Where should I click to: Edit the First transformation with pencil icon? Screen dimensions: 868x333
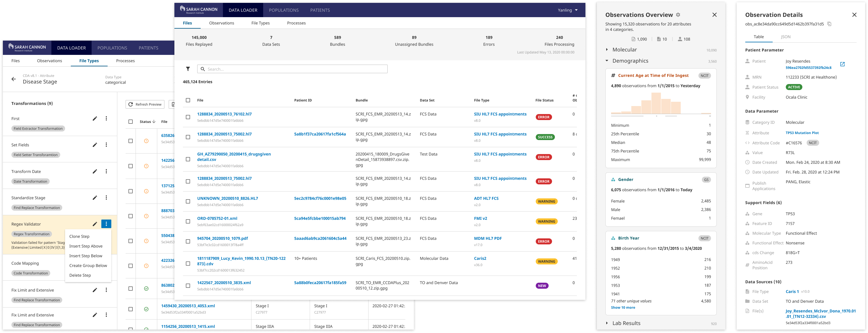tap(95, 118)
